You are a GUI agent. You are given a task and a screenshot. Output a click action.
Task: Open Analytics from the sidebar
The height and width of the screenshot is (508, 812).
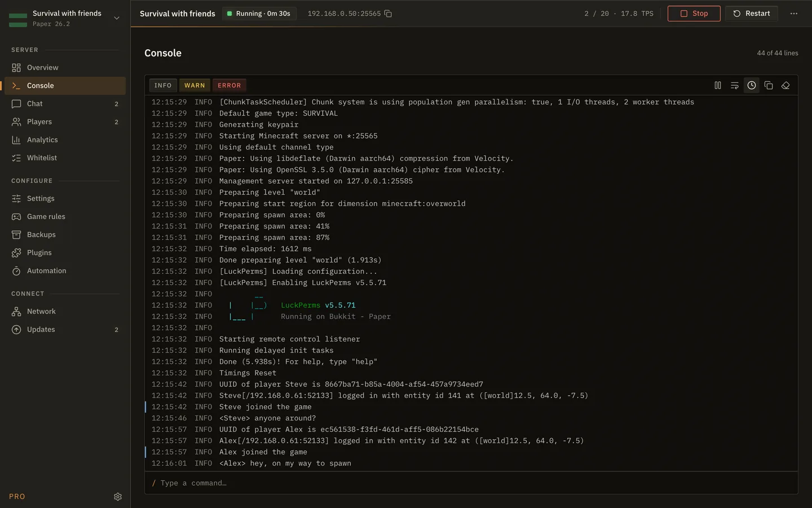pos(65,140)
